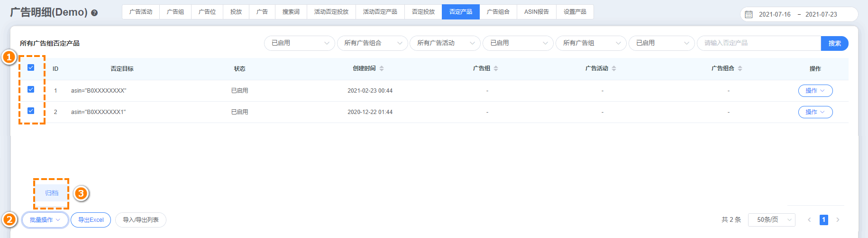Screen dimensions: 868x238
Task: Select 归档 from the batch menu
Action: tap(52, 193)
